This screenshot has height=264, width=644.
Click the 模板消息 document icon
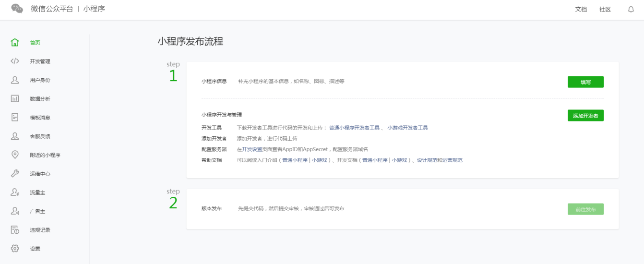[x=15, y=117]
